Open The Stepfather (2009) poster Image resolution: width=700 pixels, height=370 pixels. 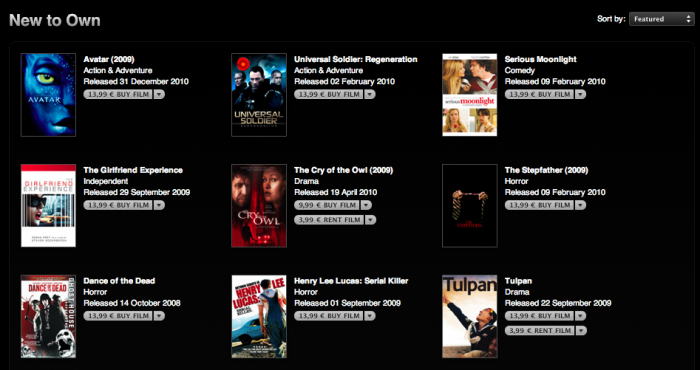[470, 205]
